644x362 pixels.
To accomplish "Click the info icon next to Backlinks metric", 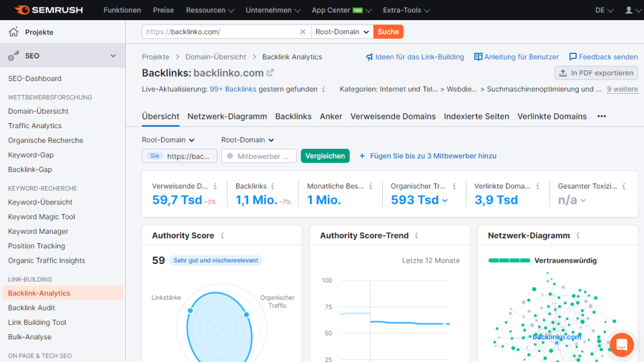I will [274, 187].
